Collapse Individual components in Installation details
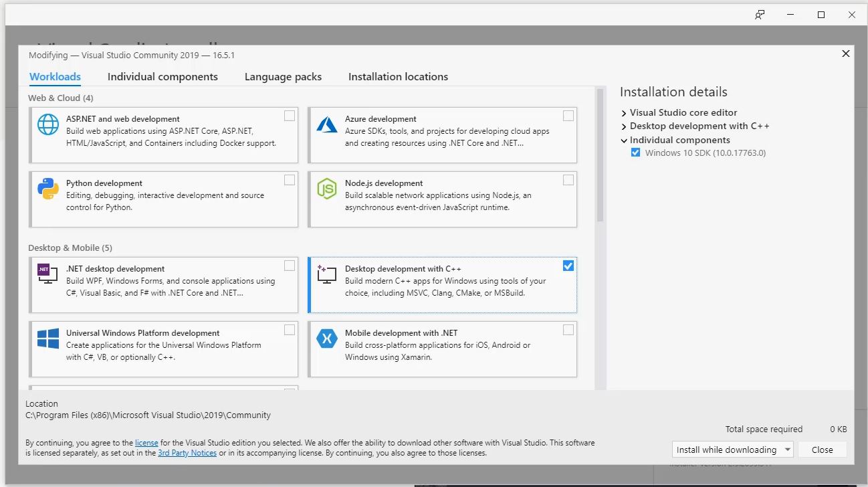 [623, 140]
